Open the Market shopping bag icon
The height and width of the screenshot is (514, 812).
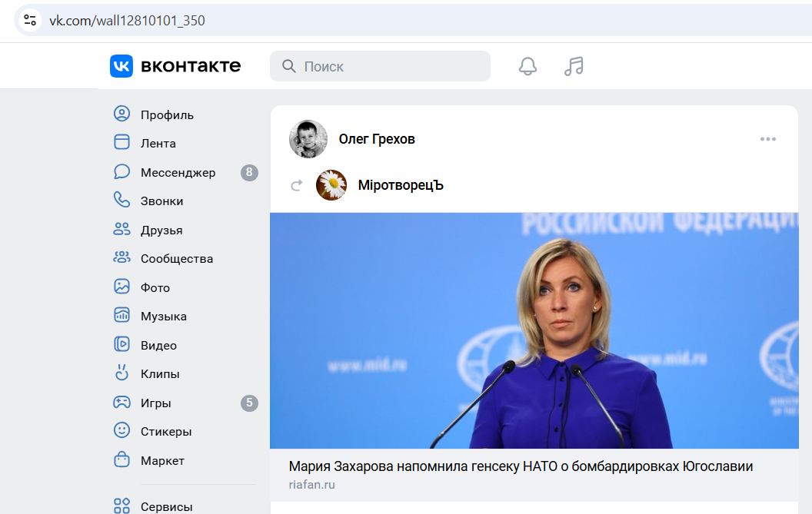121,460
